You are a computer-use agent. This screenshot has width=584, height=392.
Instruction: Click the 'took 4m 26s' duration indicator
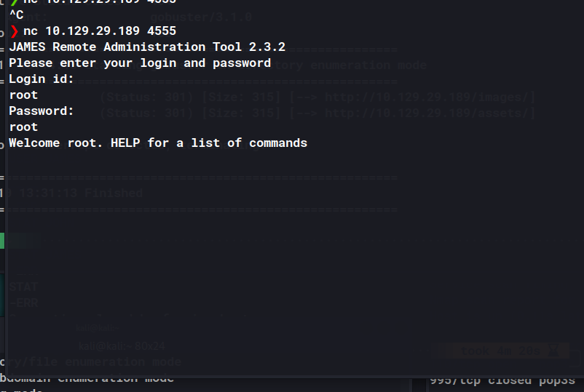[495, 351]
